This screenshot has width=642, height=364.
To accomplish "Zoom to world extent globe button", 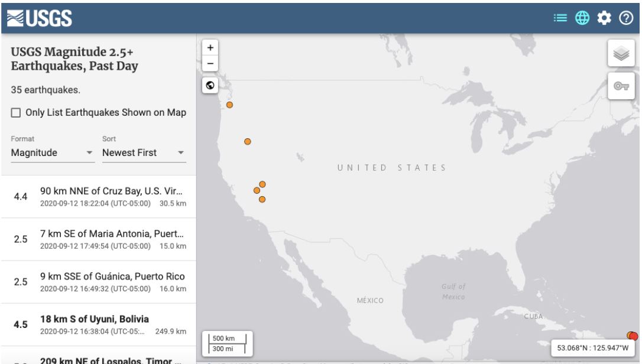I will coord(210,86).
